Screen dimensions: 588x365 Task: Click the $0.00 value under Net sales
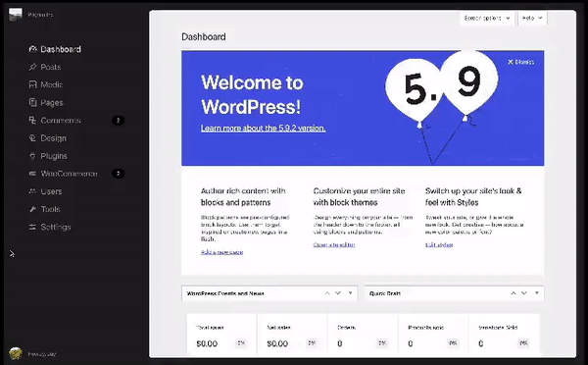(x=277, y=343)
